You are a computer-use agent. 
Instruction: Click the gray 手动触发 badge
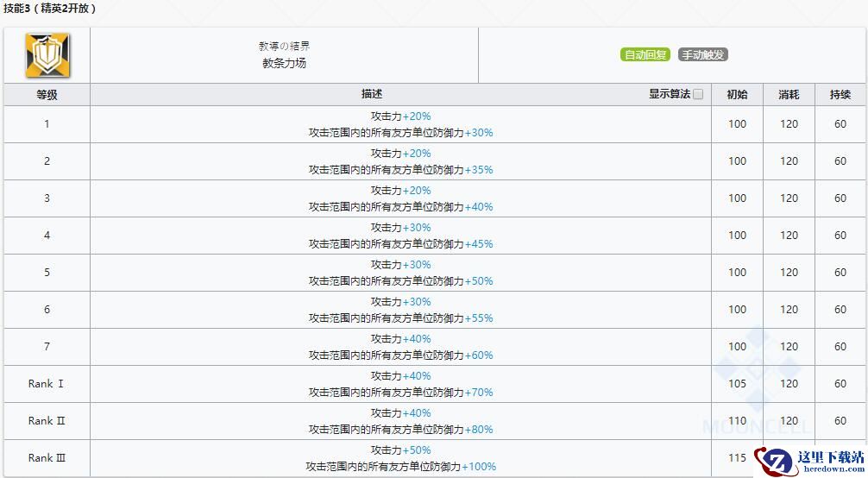click(702, 54)
